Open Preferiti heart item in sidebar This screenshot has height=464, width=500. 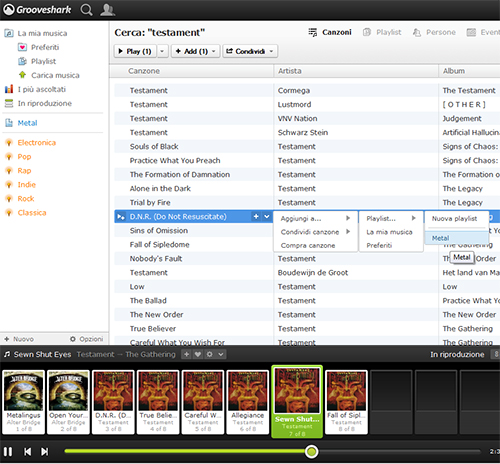[38, 47]
